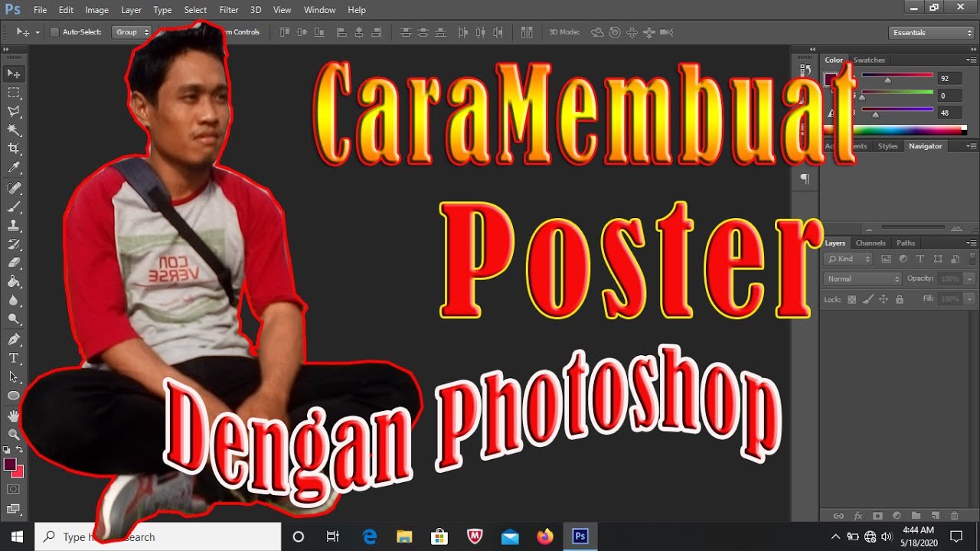Open the Fill dropdown arrow
The width and height of the screenshot is (980, 551).
pyautogui.click(x=970, y=298)
